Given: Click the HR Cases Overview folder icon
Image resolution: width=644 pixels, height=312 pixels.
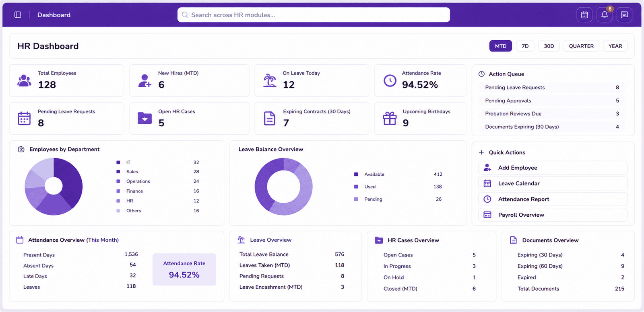Looking at the screenshot, I should point(379,240).
